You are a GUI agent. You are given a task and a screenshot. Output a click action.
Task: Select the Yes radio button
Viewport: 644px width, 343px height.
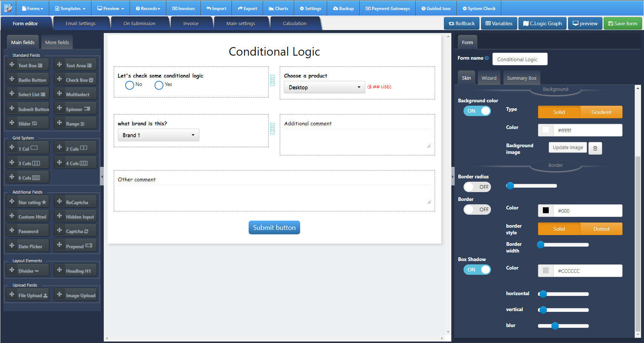[159, 85]
